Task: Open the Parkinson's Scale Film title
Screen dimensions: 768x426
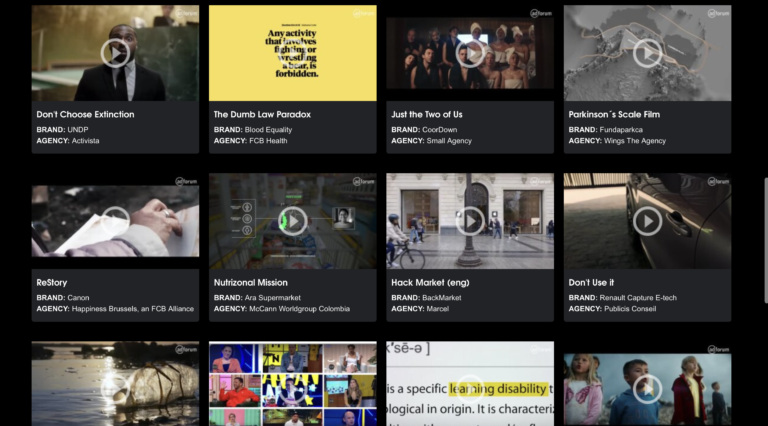Action: pyautogui.click(x=614, y=115)
